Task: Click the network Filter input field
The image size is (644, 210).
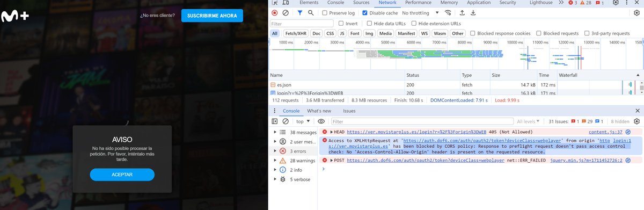Action: [301, 24]
